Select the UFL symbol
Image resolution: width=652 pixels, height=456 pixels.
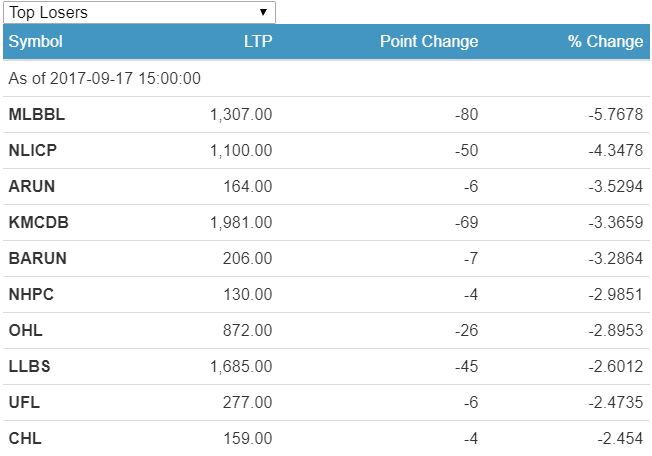[24, 402]
